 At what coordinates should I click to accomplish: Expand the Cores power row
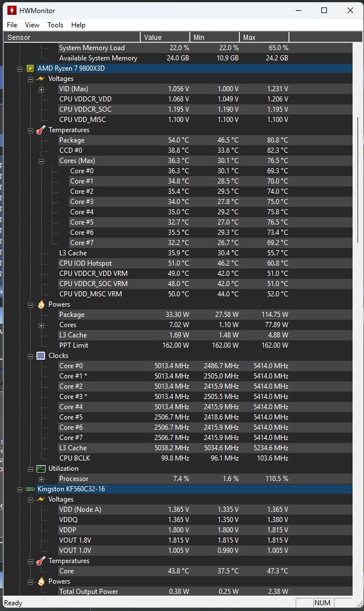click(41, 325)
